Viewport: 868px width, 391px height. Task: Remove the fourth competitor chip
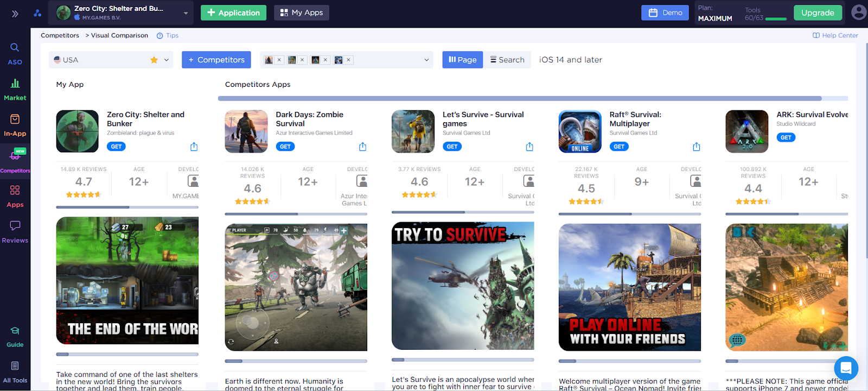(348, 60)
